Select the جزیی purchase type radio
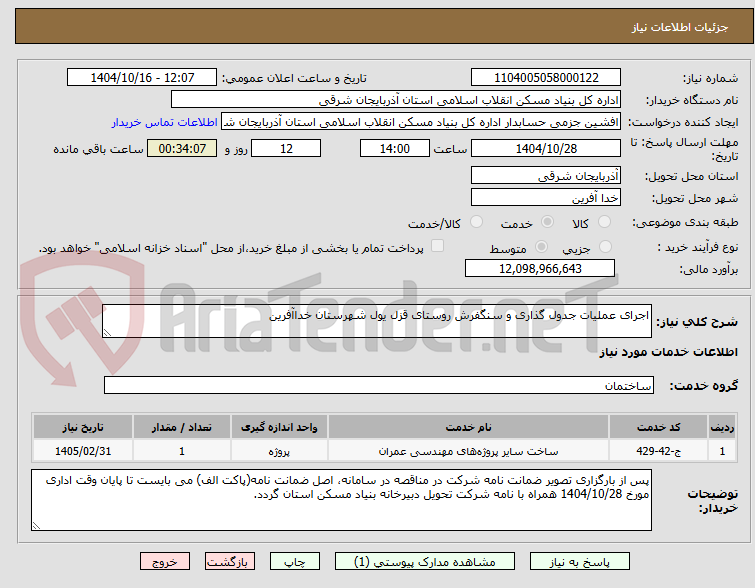The image size is (755, 588). point(605,247)
